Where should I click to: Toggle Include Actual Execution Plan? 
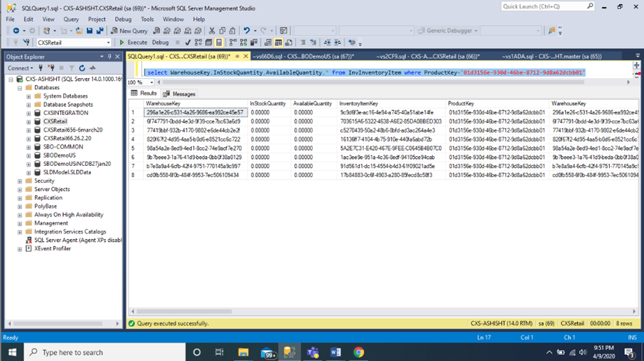coord(233,42)
